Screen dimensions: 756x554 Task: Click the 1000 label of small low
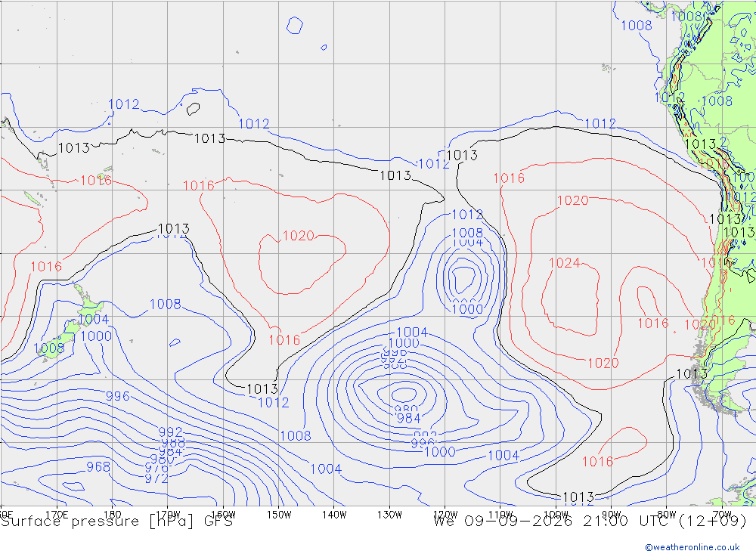467,309
